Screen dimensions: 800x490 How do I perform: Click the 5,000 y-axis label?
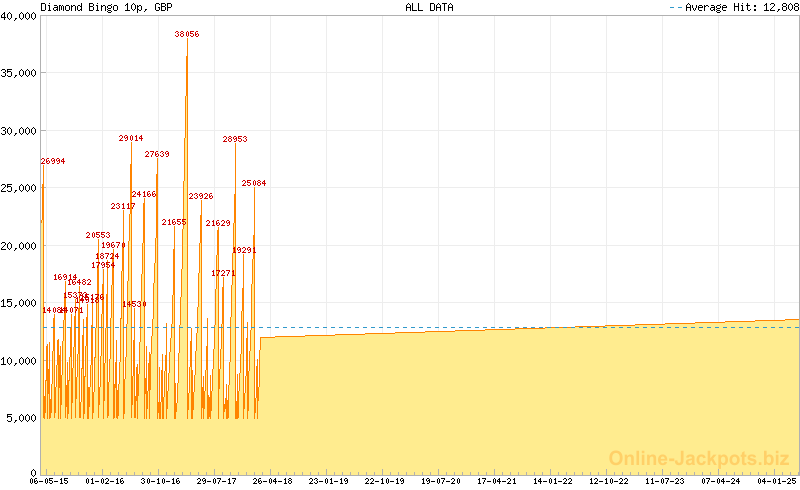(x=22, y=418)
